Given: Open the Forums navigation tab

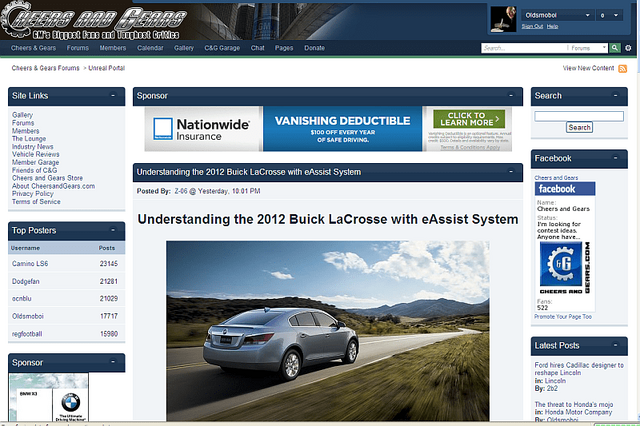Looking at the screenshot, I should tap(78, 48).
